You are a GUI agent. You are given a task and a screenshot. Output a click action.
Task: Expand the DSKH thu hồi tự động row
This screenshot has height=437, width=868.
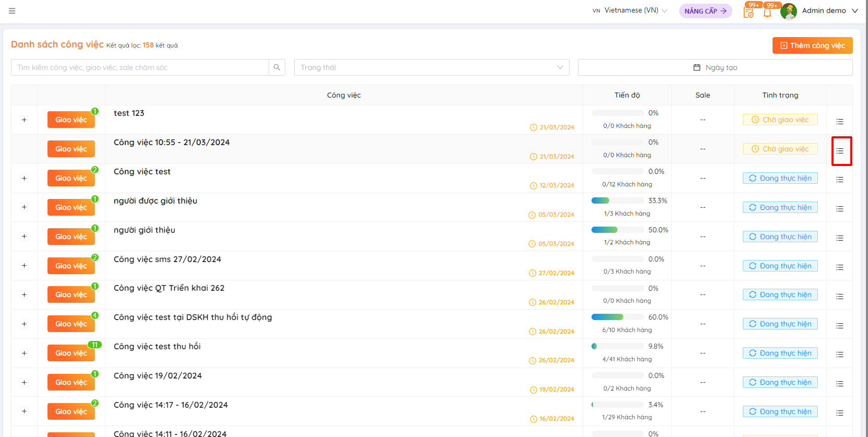tap(24, 324)
